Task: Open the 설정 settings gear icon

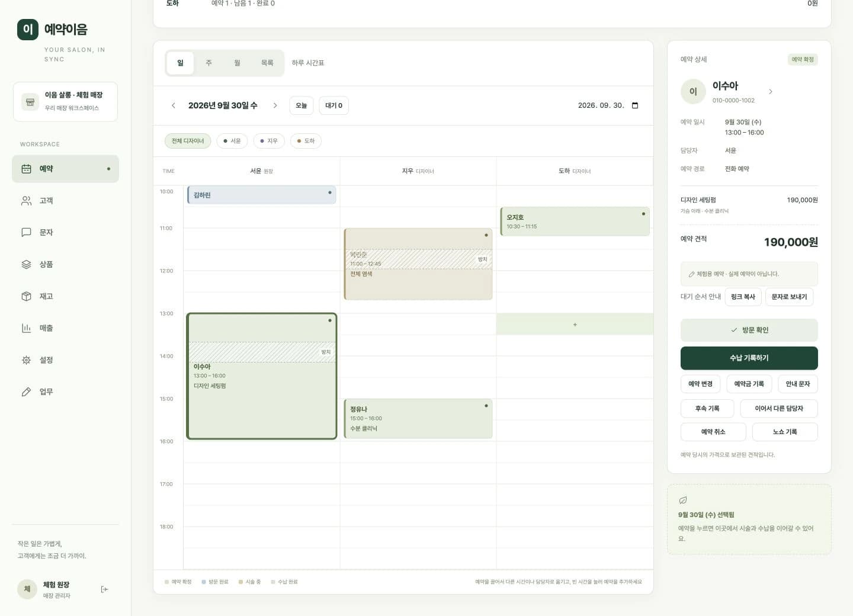Action: tap(26, 360)
